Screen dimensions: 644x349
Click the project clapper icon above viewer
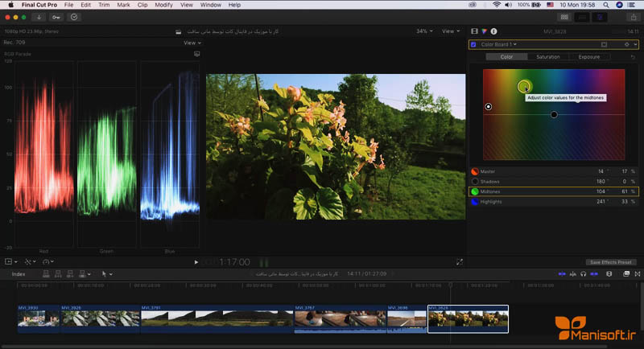(x=178, y=31)
